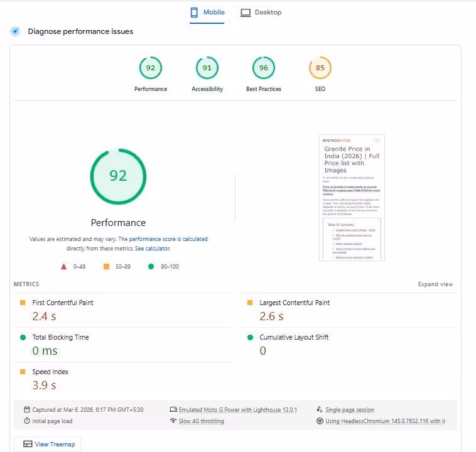Click the mobile phone icon in tabs
Image resolution: width=476 pixels, height=452 pixels.
coord(194,13)
